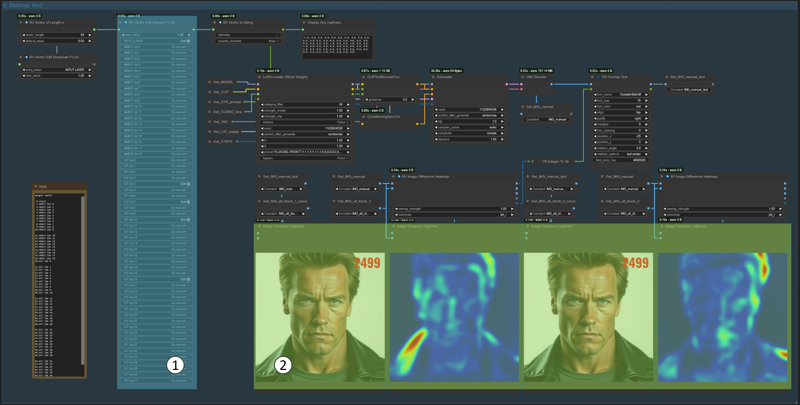Viewport: 800px width, 405px height.
Task: Collapse the Note node title dot
Action: 37,187
